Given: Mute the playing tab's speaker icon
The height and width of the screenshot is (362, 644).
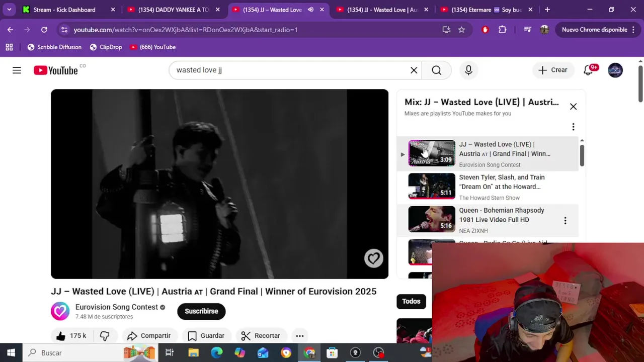Looking at the screenshot, I should 310,10.
